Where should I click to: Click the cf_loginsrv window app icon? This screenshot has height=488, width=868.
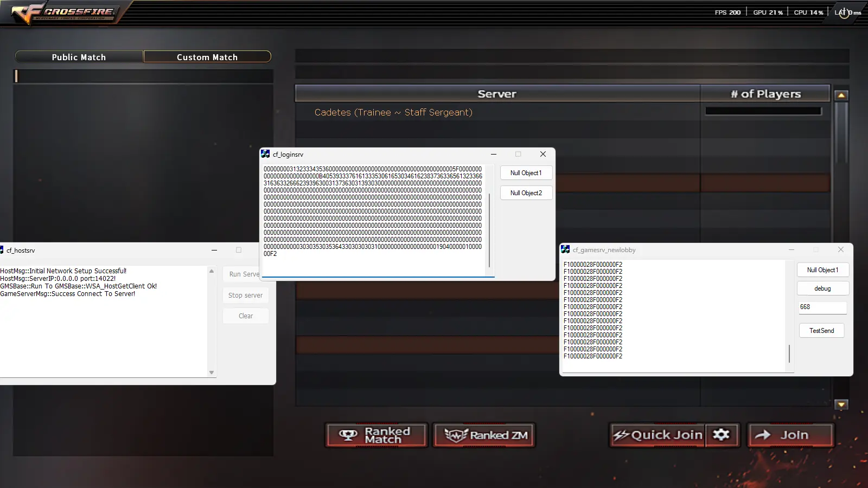(x=265, y=154)
